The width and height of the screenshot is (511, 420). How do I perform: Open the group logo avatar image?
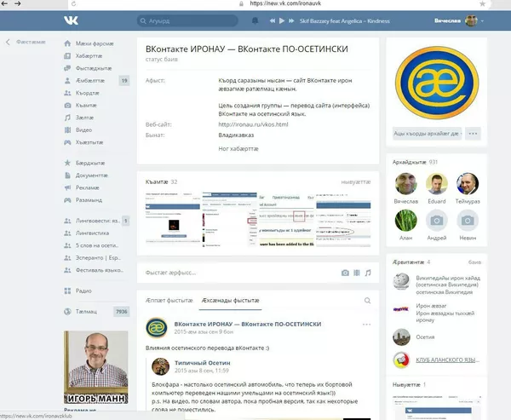[437, 83]
